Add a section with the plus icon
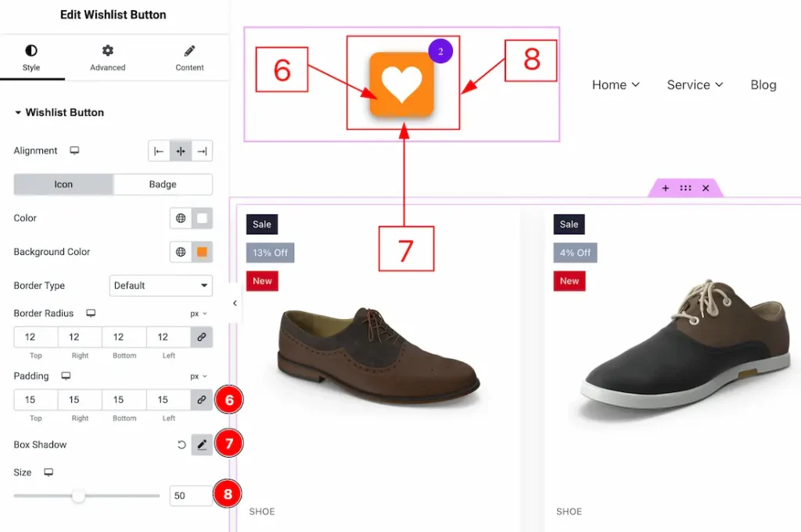801x532 pixels. click(x=665, y=188)
